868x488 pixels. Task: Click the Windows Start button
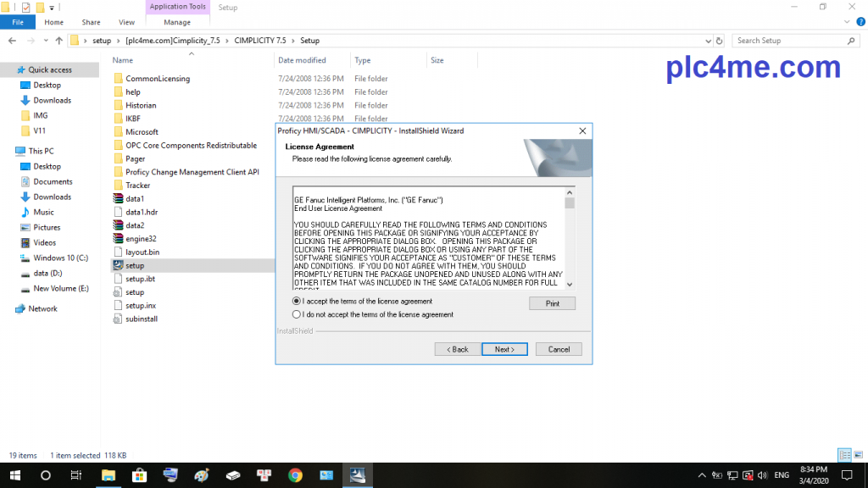click(x=14, y=475)
